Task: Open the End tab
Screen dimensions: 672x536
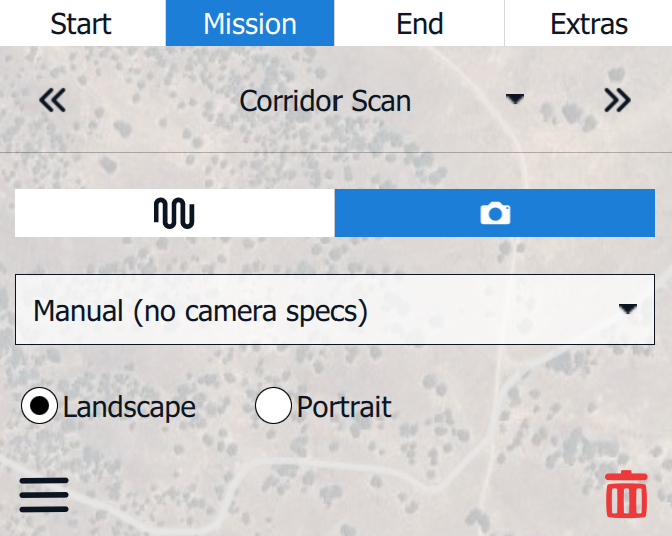Action: pos(420,23)
